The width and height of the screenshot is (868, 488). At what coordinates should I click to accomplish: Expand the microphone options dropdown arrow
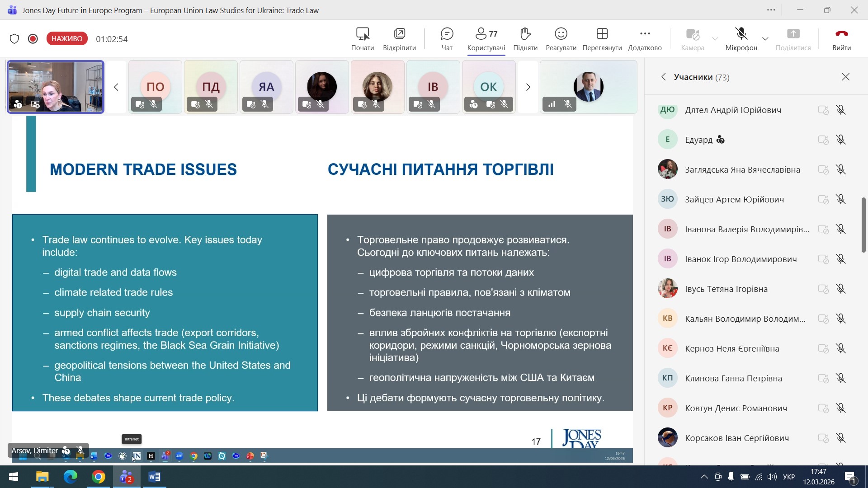point(765,39)
